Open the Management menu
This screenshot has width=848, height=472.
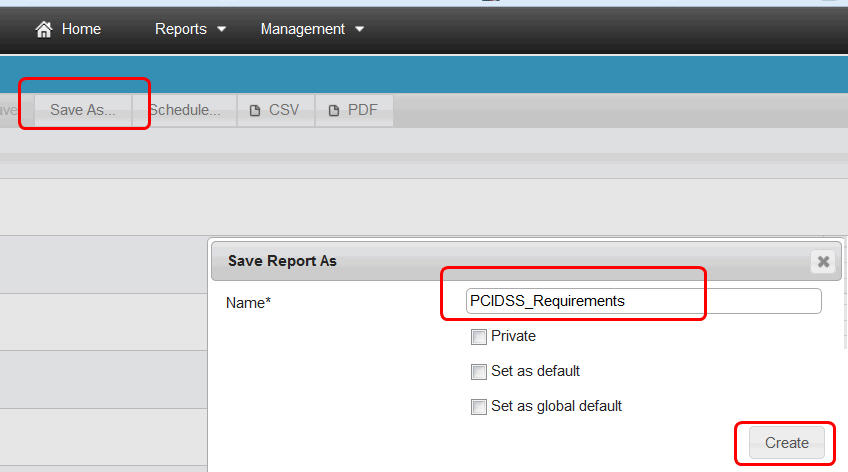point(302,30)
